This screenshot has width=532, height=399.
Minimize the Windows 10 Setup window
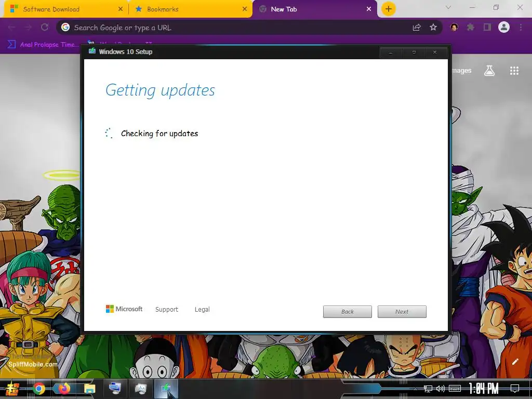click(x=391, y=52)
